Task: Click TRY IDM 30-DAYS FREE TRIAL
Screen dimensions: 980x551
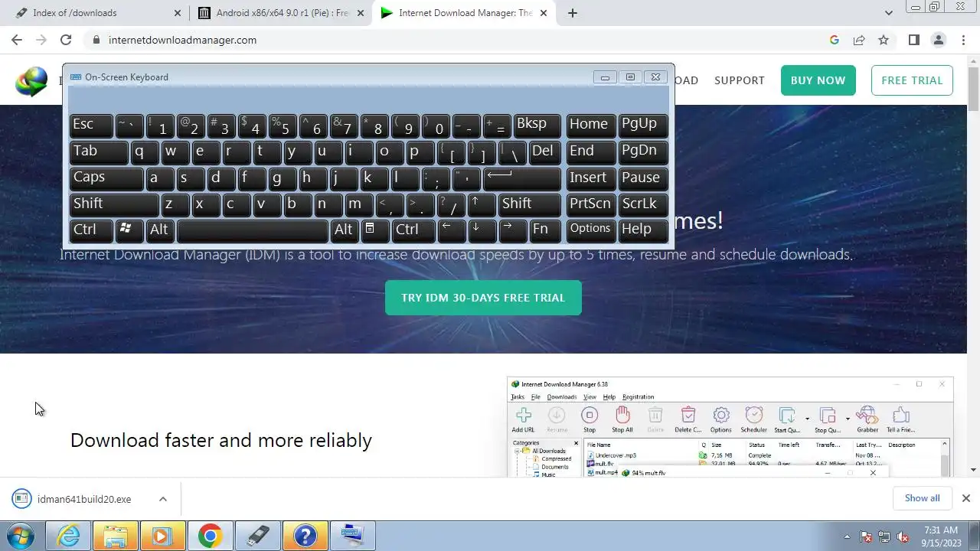Action: (x=483, y=298)
